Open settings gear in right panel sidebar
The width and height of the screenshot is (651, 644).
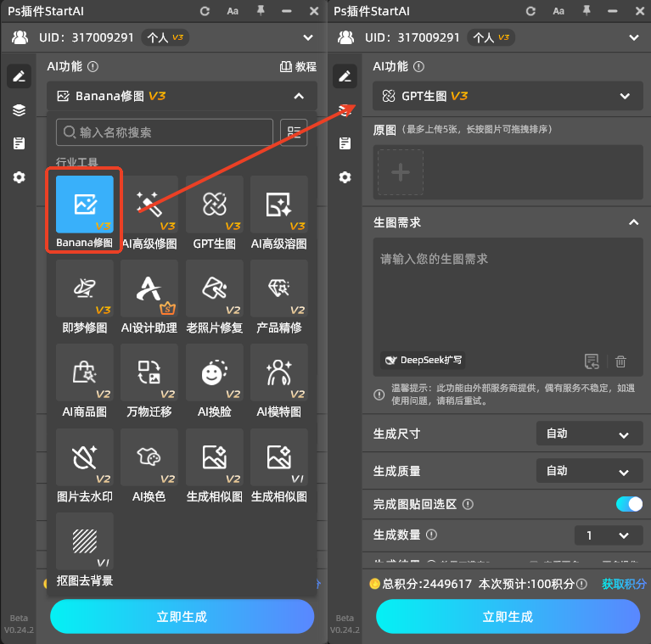coord(345,177)
